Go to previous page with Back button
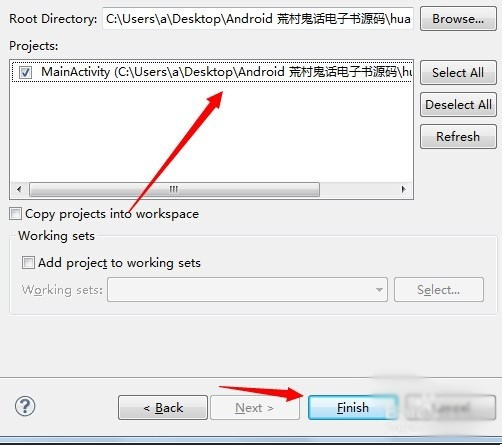The height and width of the screenshot is (445, 502). click(x=163, y=408)
